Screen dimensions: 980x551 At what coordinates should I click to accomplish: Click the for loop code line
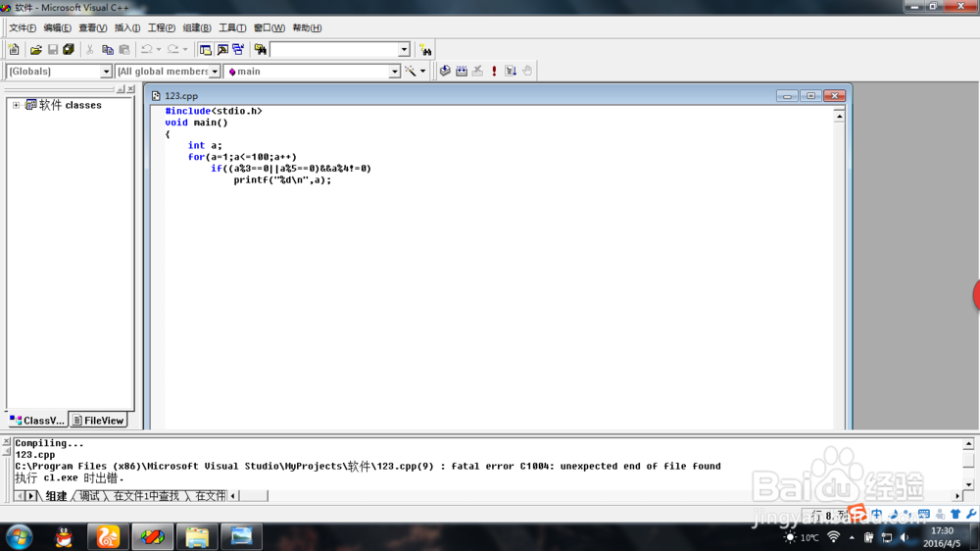point(242,157)
